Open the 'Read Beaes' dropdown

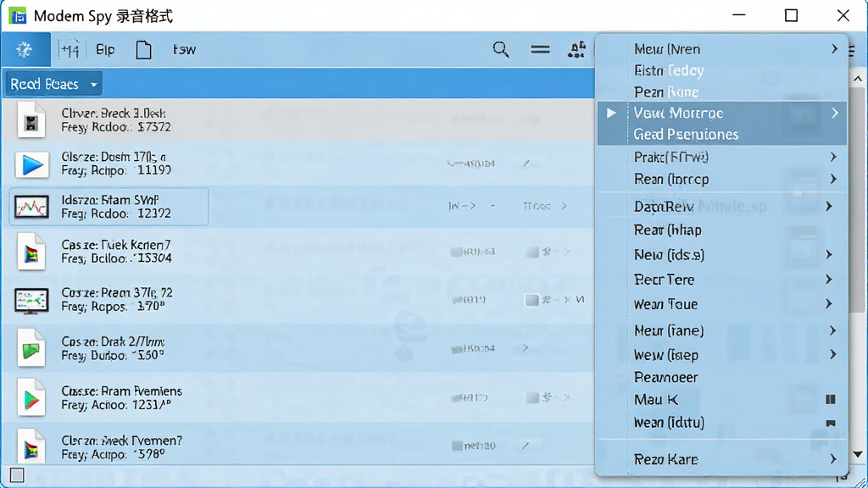(x=53, y=84)
